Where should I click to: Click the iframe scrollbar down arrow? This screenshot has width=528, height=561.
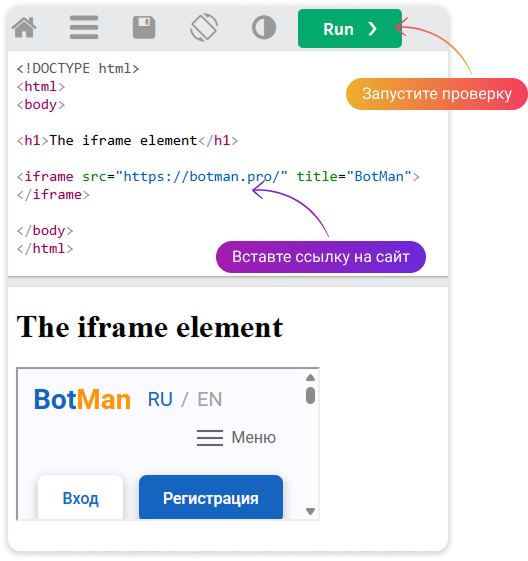[311, 511]
